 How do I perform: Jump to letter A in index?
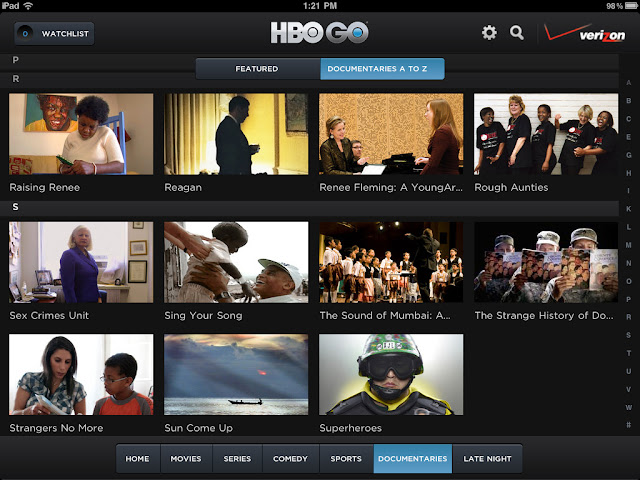(x=629, y=83)
